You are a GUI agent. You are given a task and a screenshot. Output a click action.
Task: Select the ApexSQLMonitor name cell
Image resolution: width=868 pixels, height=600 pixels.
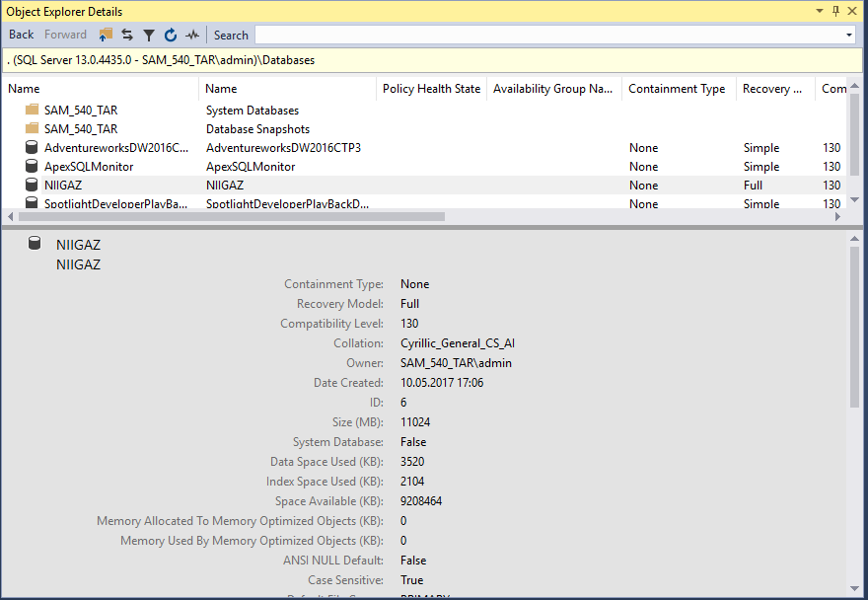click(x=251, y=167)
